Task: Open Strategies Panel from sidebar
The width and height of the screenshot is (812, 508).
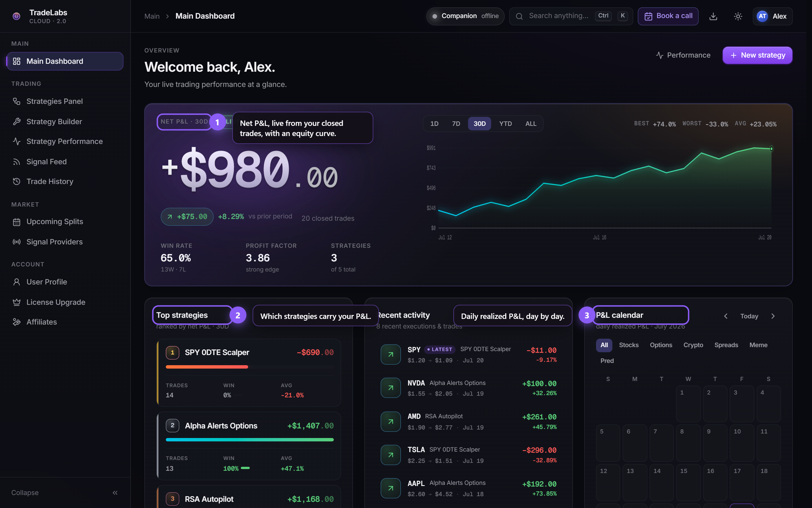Action: (65, 101)
